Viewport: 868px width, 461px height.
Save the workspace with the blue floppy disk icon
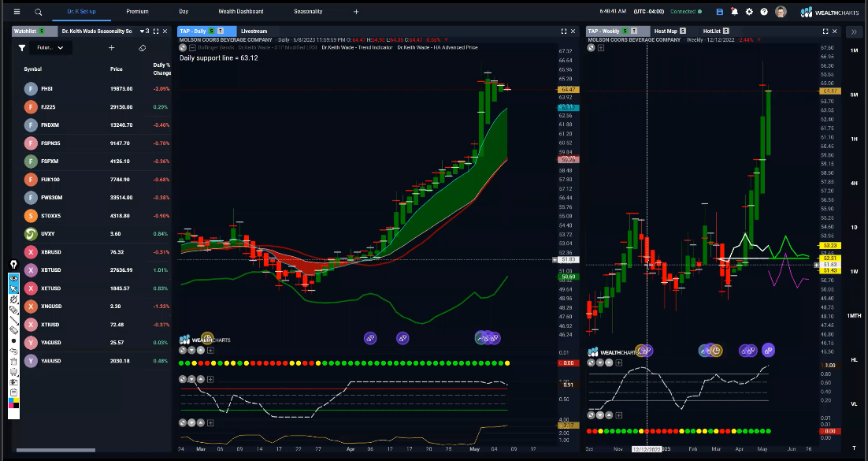pos(720,12)
